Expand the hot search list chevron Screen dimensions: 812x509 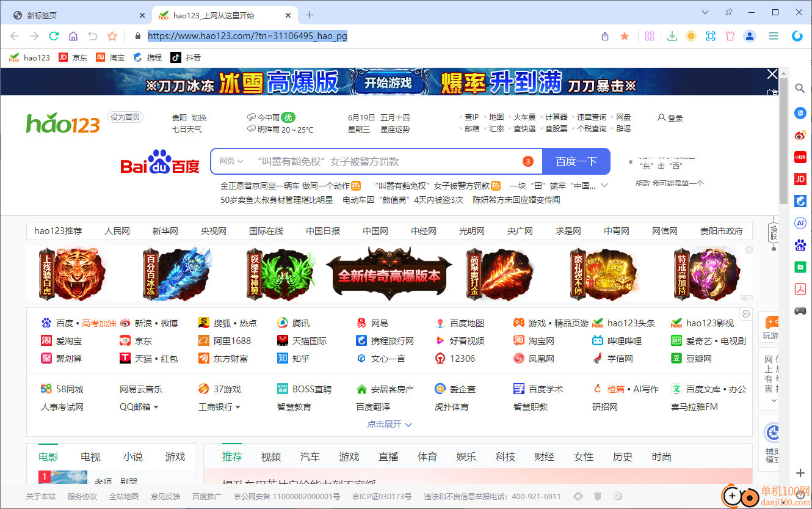604,185
